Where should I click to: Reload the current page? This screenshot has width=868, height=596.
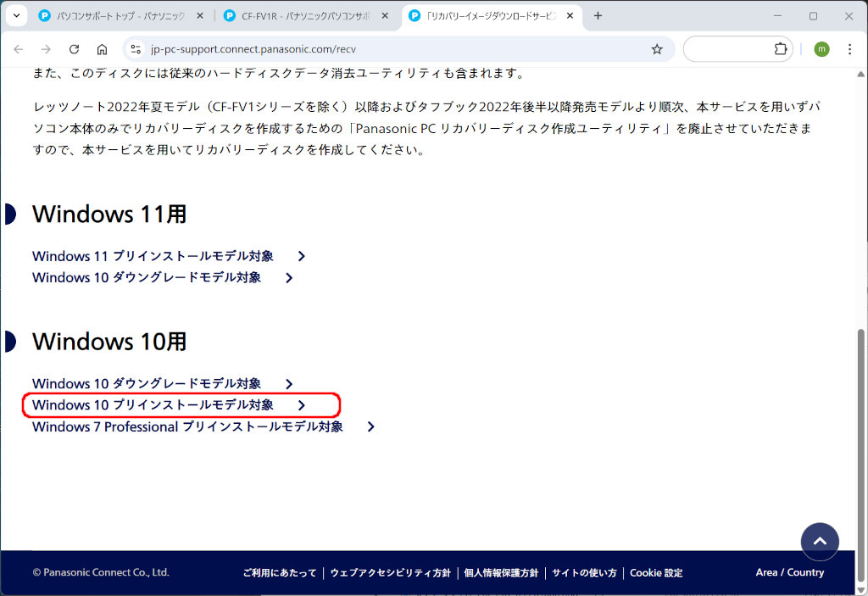[75, 49]
